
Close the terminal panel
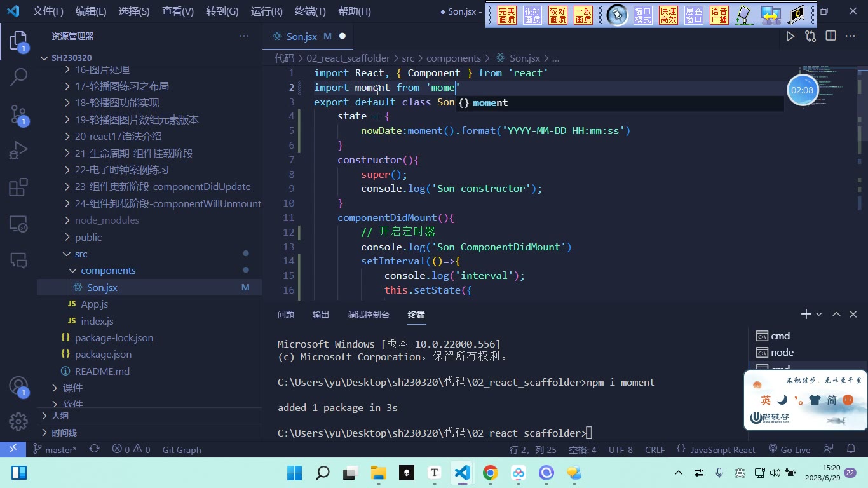click(853, 314)
